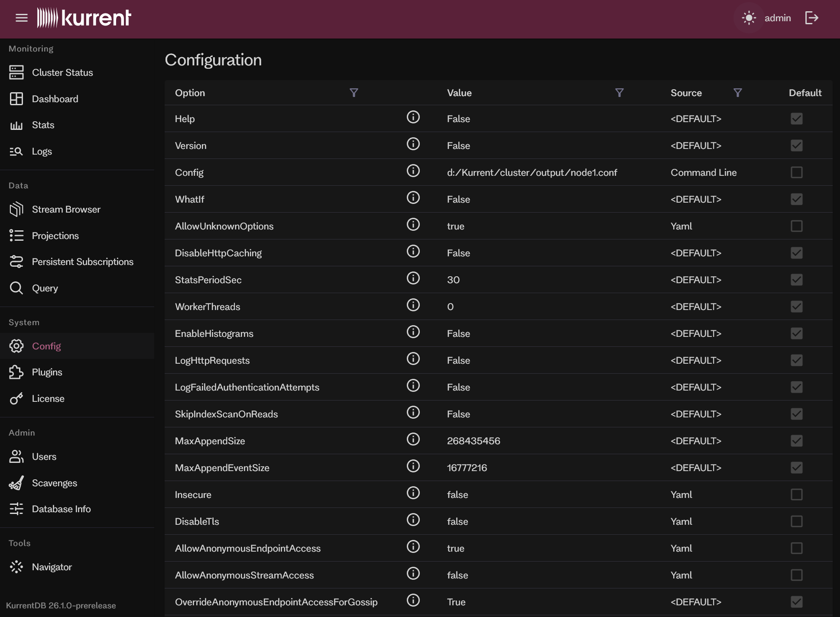Click the License key icon
Screen dimensions: 840x617
pos(16,398)
